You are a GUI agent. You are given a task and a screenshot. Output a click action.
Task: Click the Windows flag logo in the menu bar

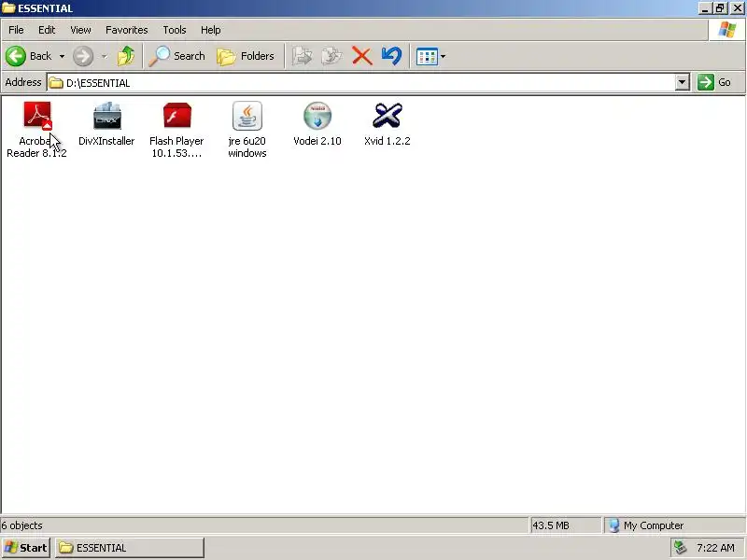[727, 30]
